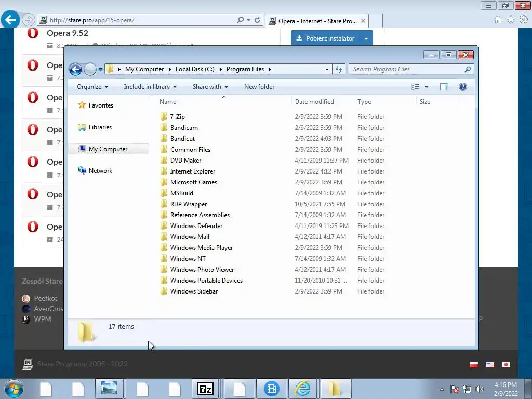532x399 pixels.
Task: Click New folder in Explorer toolbar
Action: click(x=259, y=87)
